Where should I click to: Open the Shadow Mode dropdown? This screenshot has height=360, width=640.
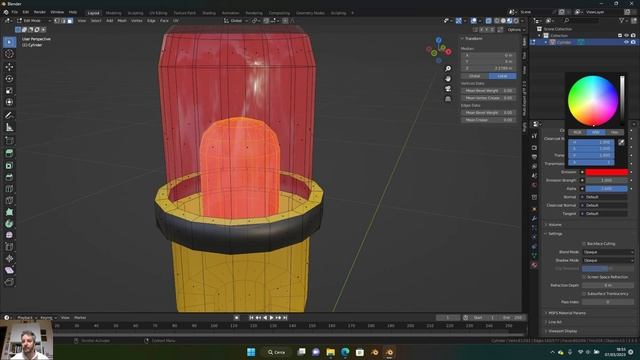click(x=608, y=260)
